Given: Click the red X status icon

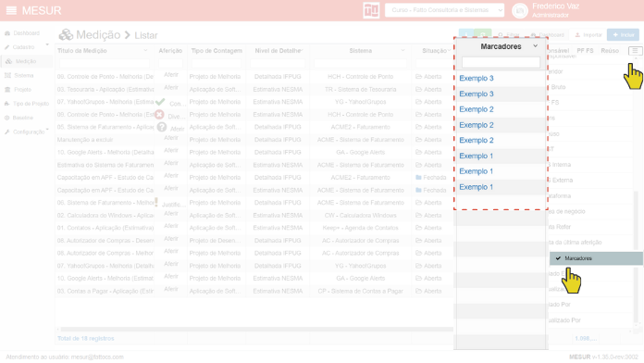Looking at the screenshot, I should coord(160,114).
